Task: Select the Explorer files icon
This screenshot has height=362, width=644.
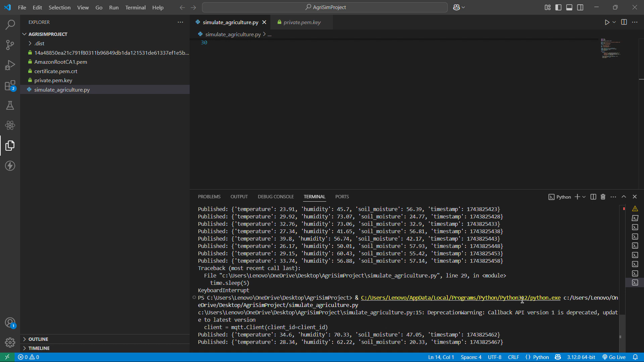Action: point(10,146)
